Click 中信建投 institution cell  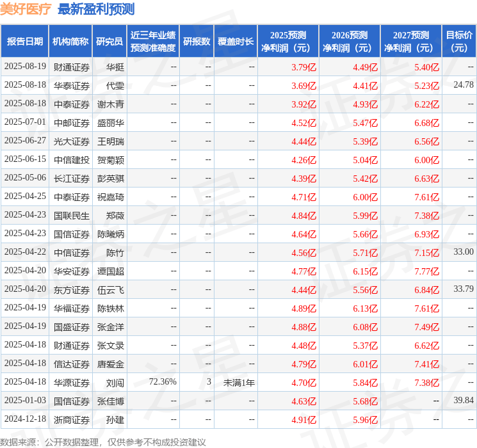(x=72, y=159)
